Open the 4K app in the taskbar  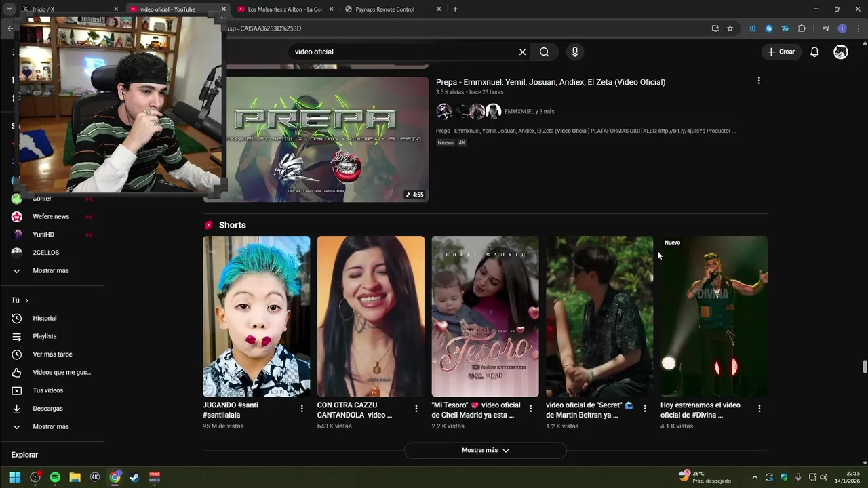[95, 477]
